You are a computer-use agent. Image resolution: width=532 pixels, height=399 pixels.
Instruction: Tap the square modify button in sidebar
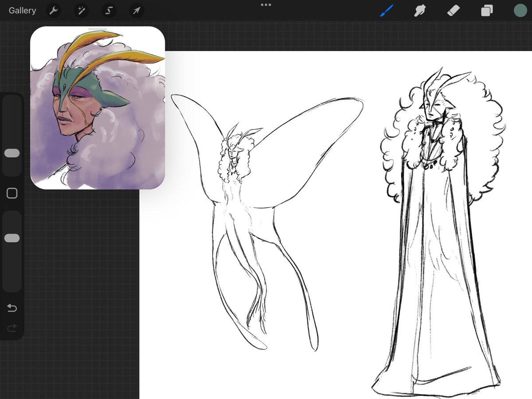pyautogui.click(x=12, y=193)
